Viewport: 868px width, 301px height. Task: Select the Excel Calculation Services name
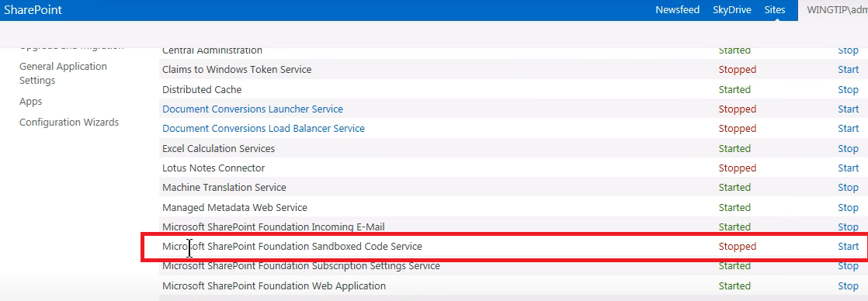pos(219,148)
